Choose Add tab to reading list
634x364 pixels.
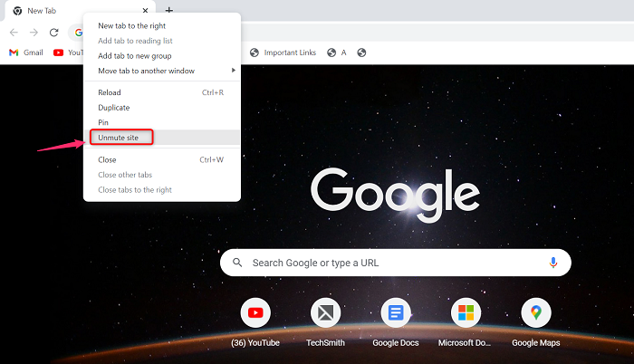point(162,41)
